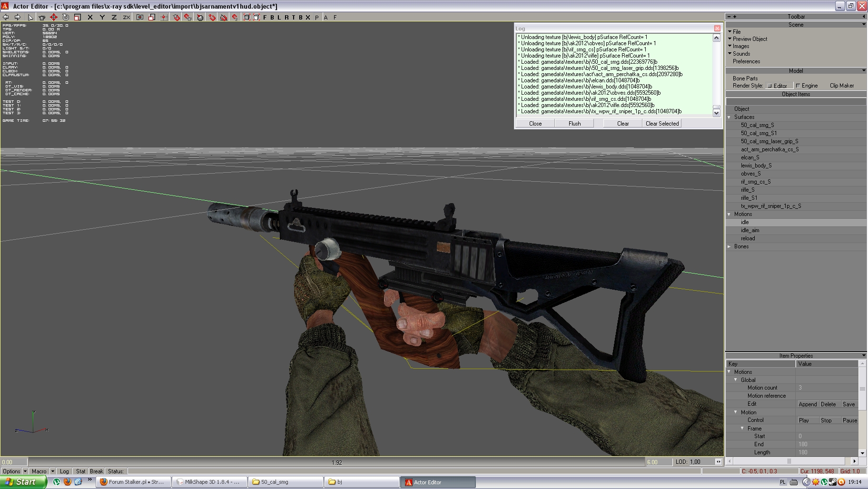
Task: Click the Log panel scroll down arrow
Action: point(716,113)
